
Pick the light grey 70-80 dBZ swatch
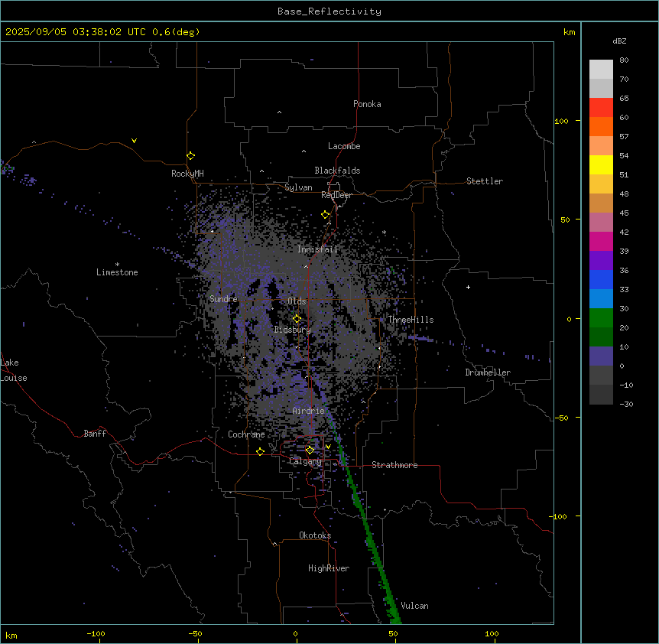point(601,70)
